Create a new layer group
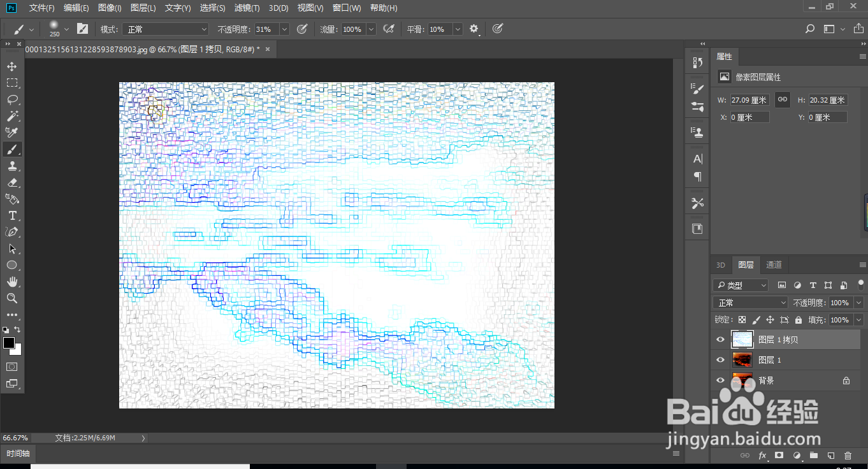 click(813, 456)
